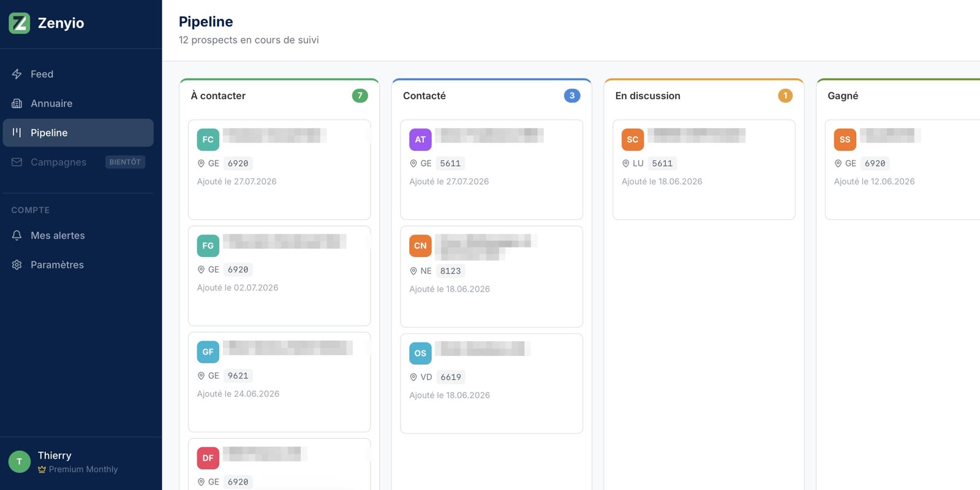Viewport: 980px width, 490px height.
Task: Click the Mes alertes bell icon
Action: click(x=17, y=236)
